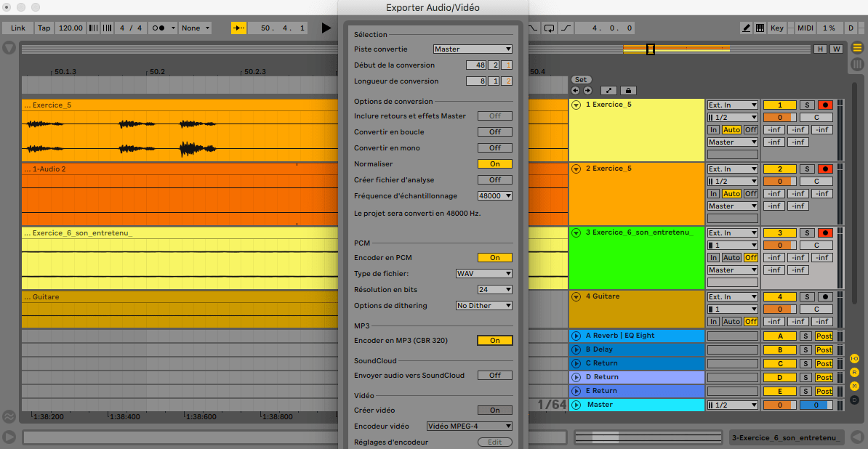Screen dimensions: 868x449
Task: Click the Arrangement zoom-back icon next to Set
Action: tap(575, 90)
